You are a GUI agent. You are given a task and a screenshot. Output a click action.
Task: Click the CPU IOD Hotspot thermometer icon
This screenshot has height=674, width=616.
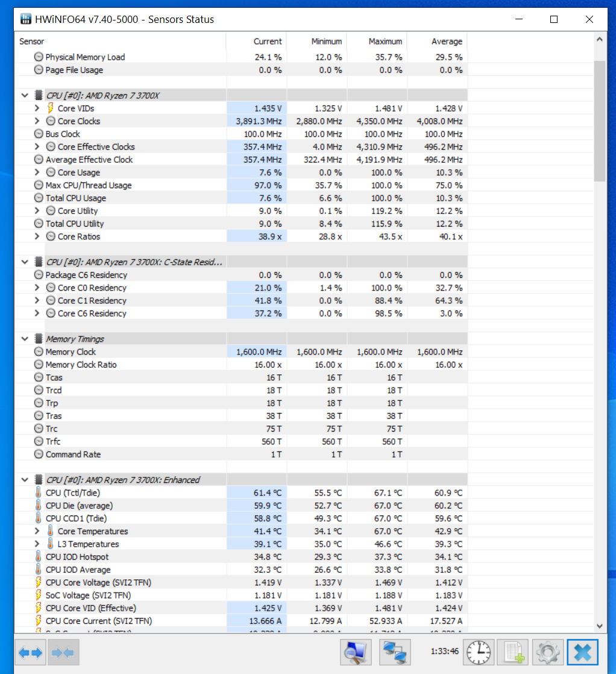point(38,556)
